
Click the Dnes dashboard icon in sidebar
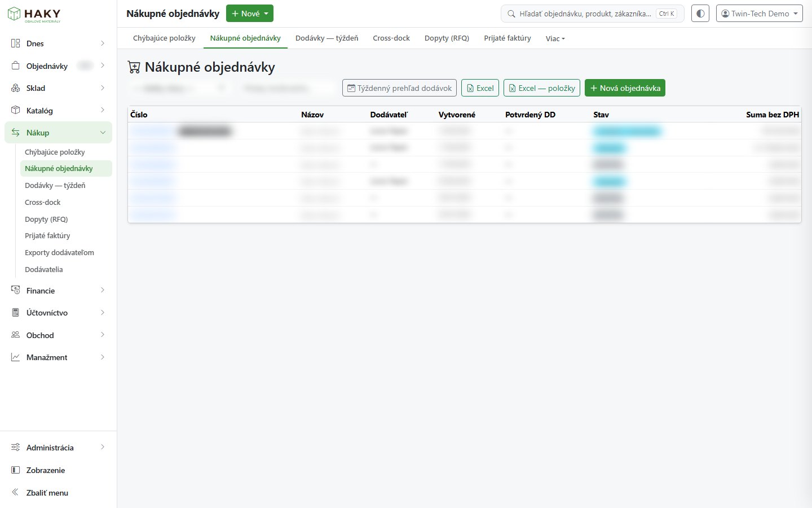16,43
